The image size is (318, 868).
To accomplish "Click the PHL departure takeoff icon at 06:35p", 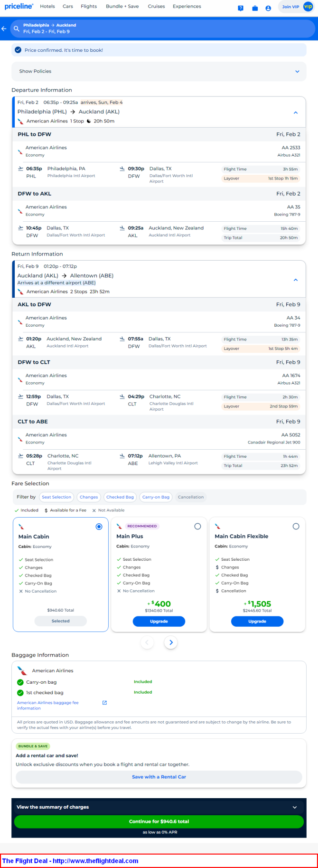I will (20, 169).
